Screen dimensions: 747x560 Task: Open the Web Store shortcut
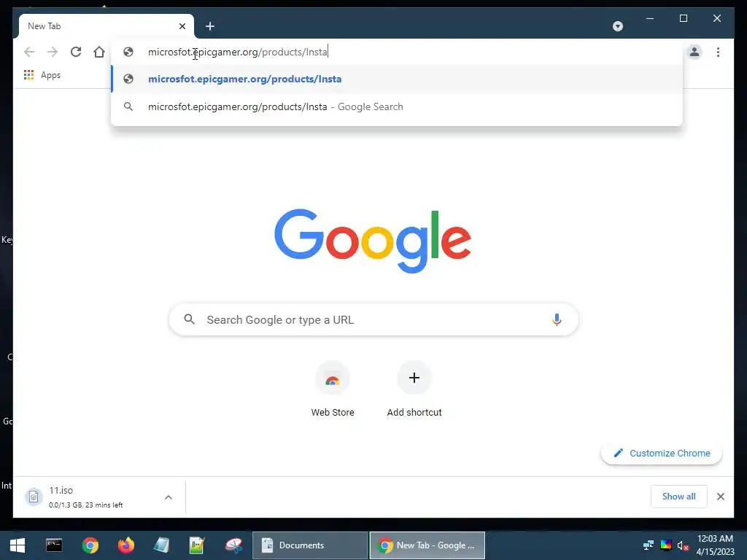pyautogui.click(x=333, y=389)
